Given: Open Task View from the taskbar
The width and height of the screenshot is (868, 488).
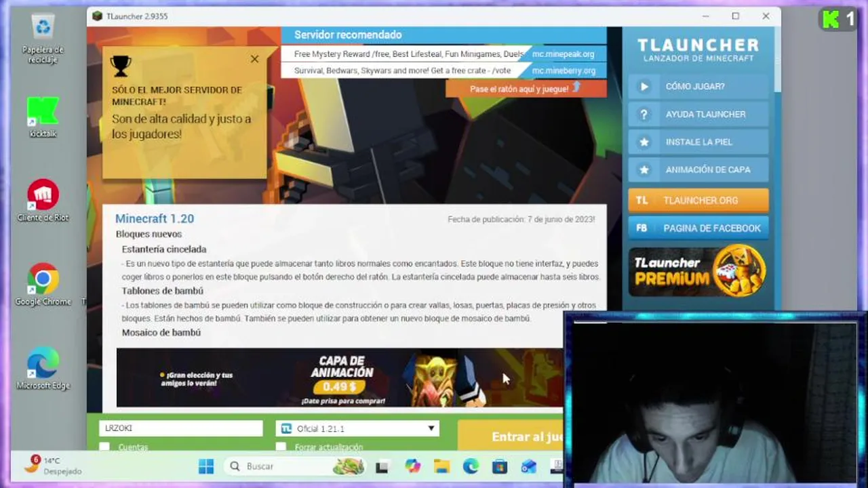Looking at the screenshot, I should (382, 466).
